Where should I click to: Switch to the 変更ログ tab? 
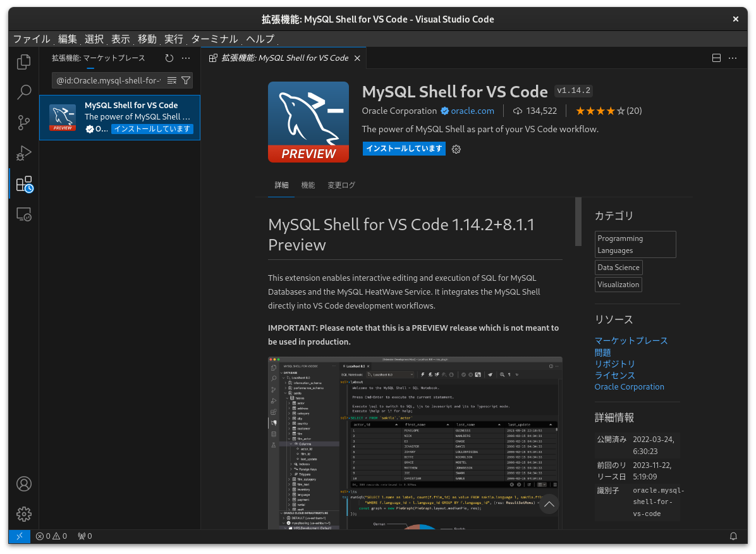pos(341,185)
